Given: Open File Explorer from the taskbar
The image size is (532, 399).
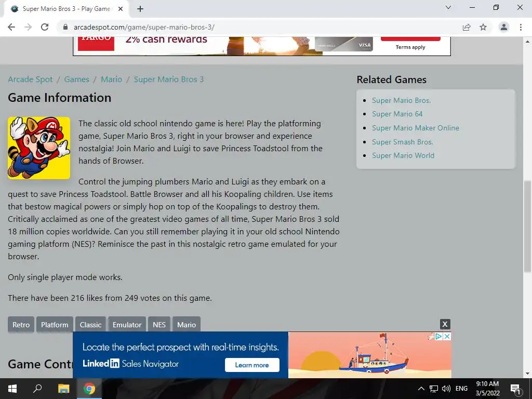Looking at the screenshot, I should pyautogui.click(x=63, y=389).
